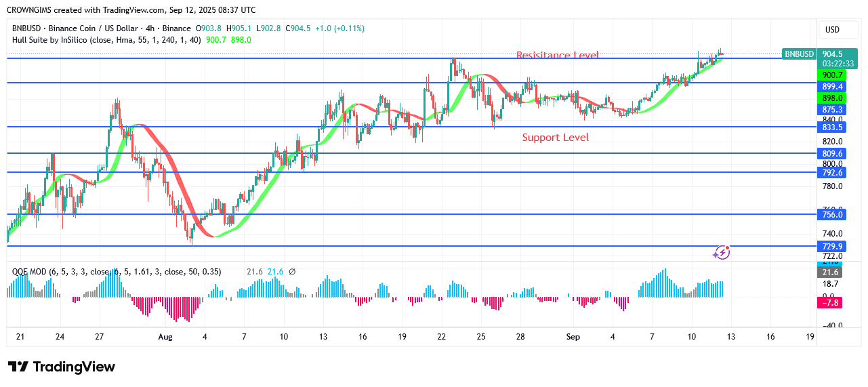Click the '27' date on the time axis

click(100, 336)
